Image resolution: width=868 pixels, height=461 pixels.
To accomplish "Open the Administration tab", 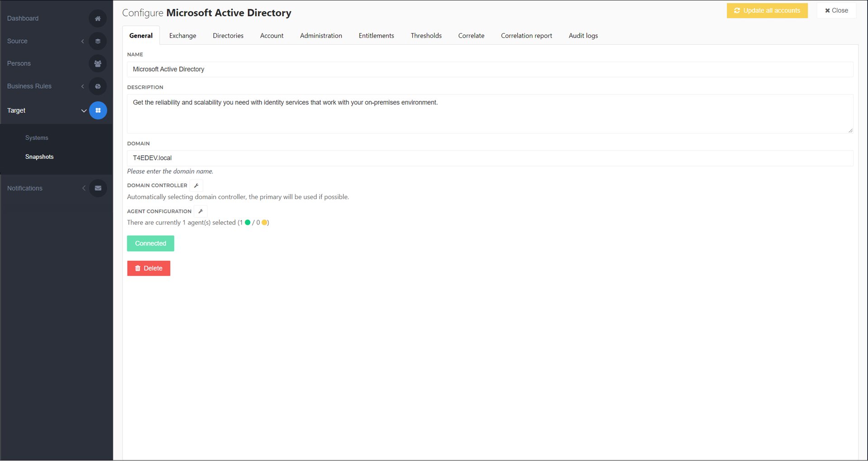I will point(321,36).
